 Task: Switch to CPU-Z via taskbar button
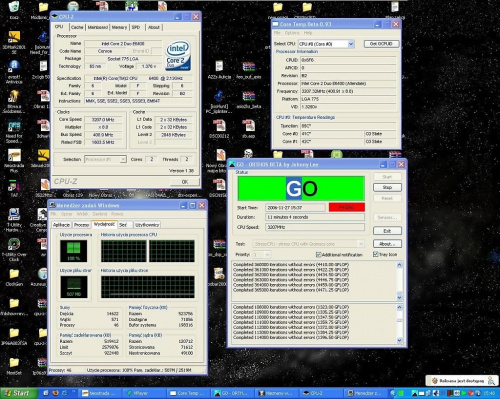[x=321, y=393]
